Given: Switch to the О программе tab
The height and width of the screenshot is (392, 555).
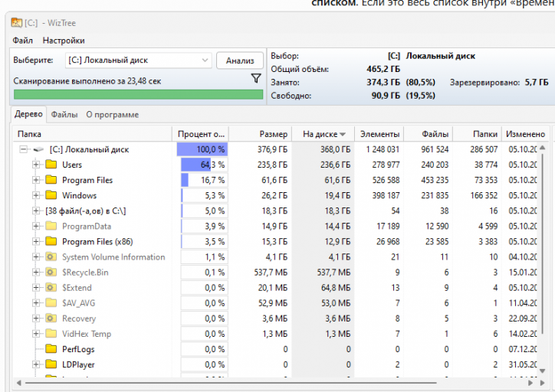Looking at the screenshot, I should pyautogui.click(x=112, y=115).
